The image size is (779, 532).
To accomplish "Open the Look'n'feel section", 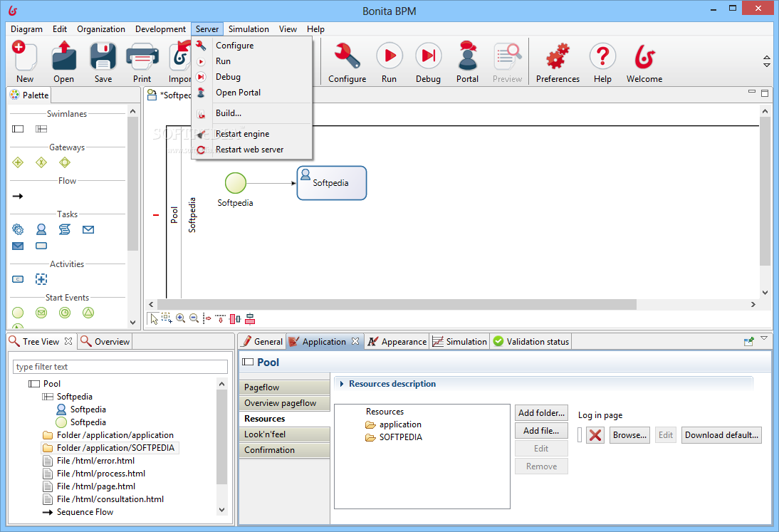I will tap(285, 434).
